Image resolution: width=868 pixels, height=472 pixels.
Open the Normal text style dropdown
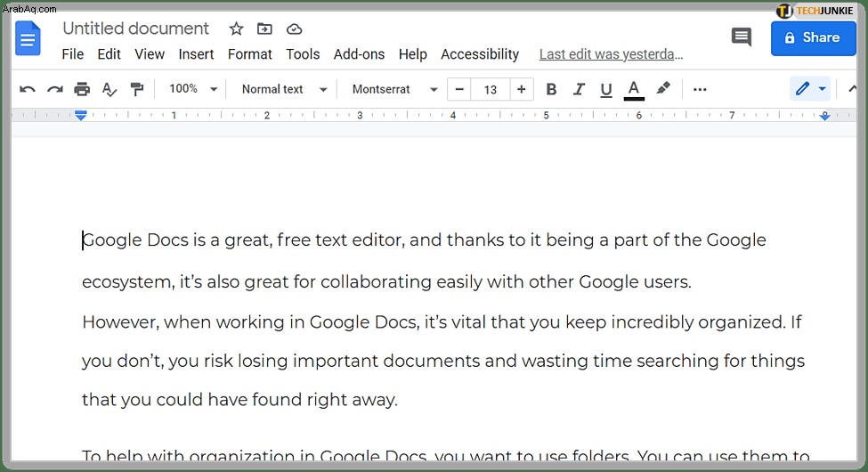click(x=285, y=89)
